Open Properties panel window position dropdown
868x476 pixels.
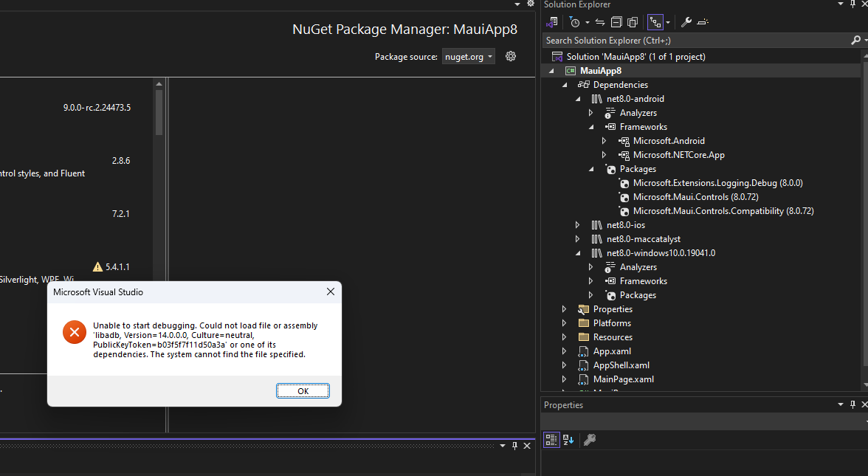pyautogui.click(x=840, y=405)
